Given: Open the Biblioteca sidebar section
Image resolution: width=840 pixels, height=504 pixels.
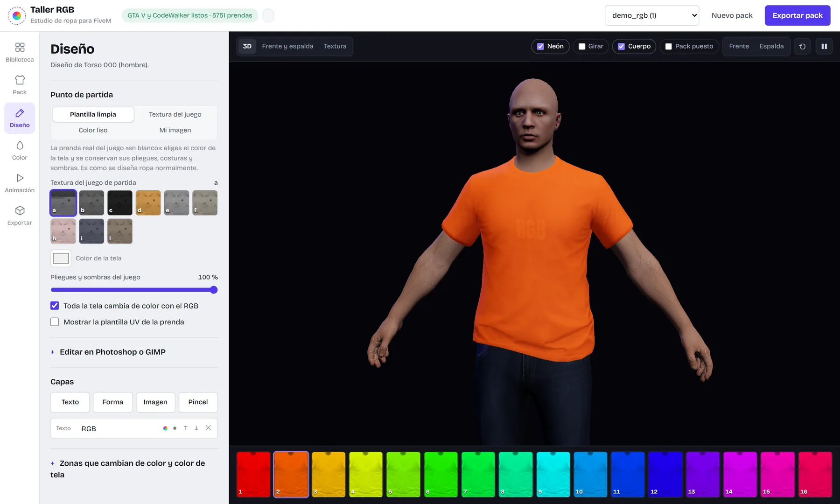Looking at the screenshot, I should pos(20,52).
